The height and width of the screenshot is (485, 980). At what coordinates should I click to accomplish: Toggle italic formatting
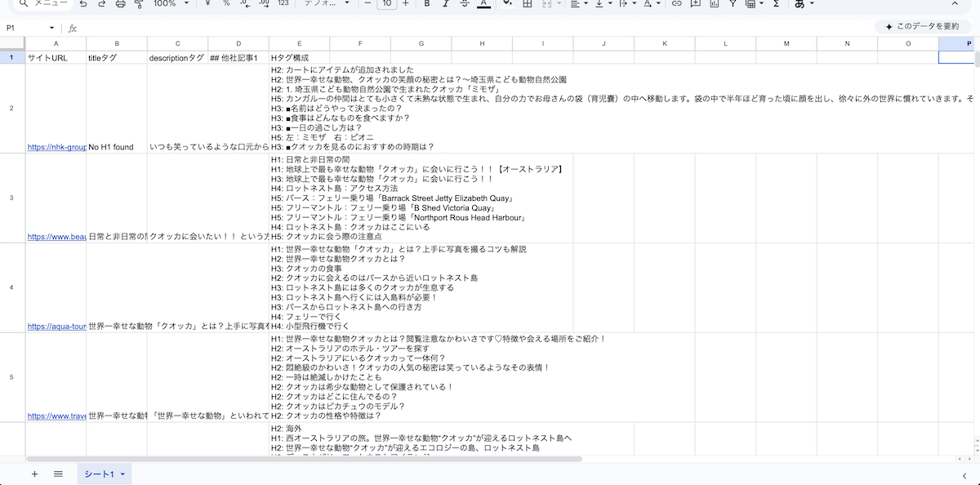(x=445, y=5)
